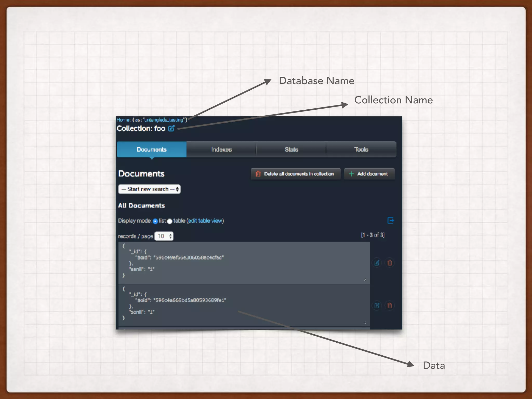Click the All Documents heading
The width and height of the screenshot is (532, 399).
[142, 205]
